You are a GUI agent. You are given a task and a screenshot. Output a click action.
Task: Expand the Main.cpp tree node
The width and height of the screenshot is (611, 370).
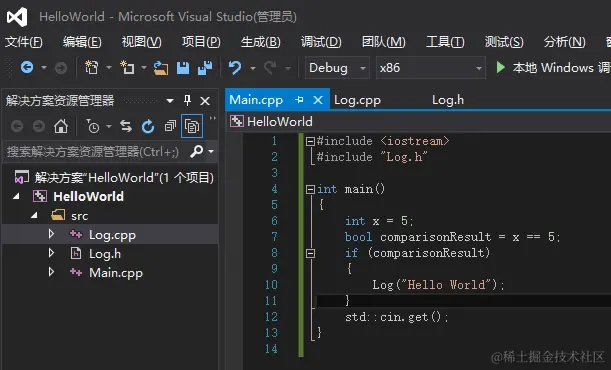pos(51,271)
